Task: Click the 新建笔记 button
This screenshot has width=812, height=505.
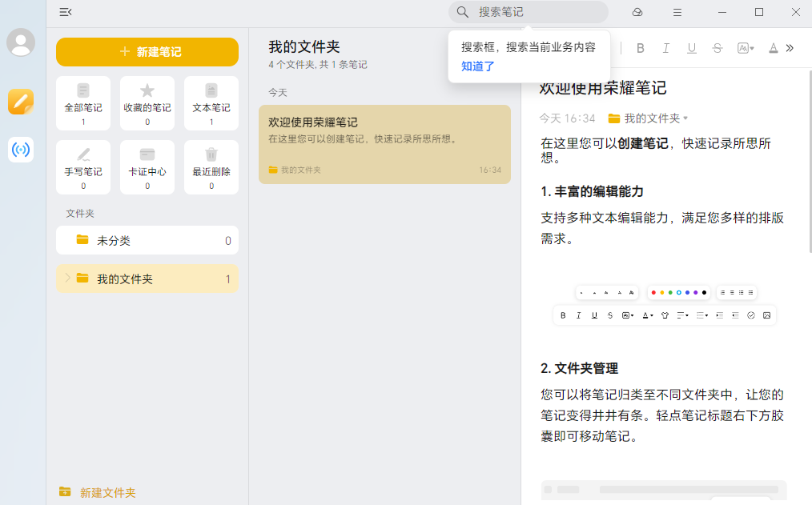Action: click(147, 52)
